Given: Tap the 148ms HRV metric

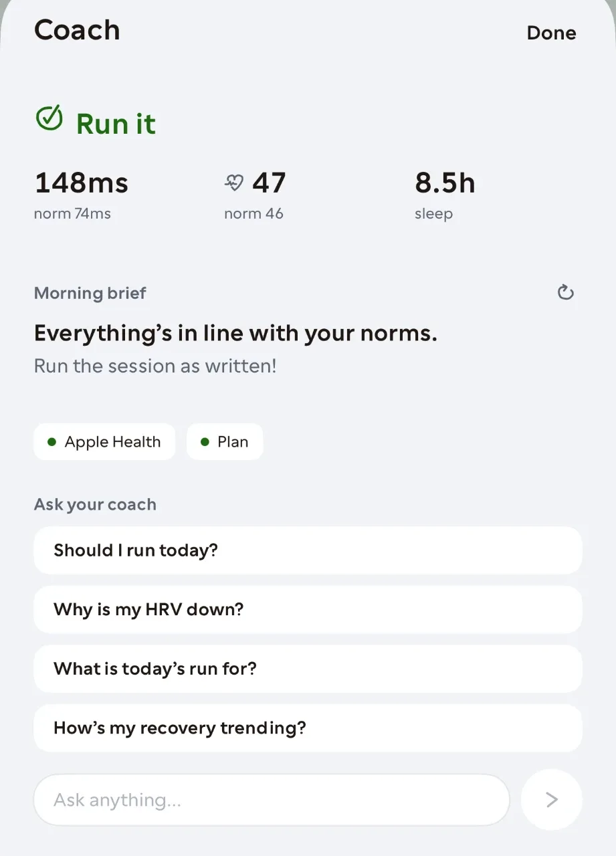Looking at the screenshot, I should tap(81, 183).
